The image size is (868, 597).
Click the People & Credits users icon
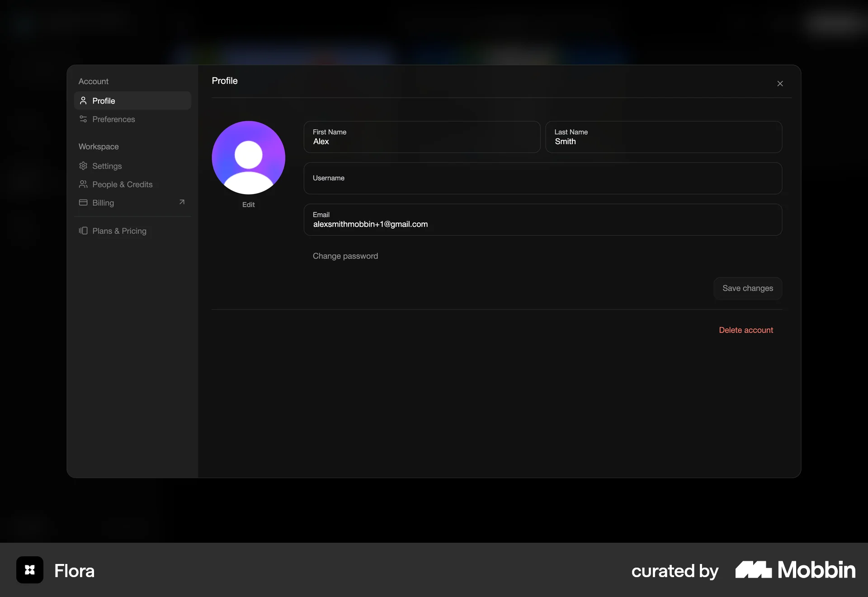tap(83, 185)
